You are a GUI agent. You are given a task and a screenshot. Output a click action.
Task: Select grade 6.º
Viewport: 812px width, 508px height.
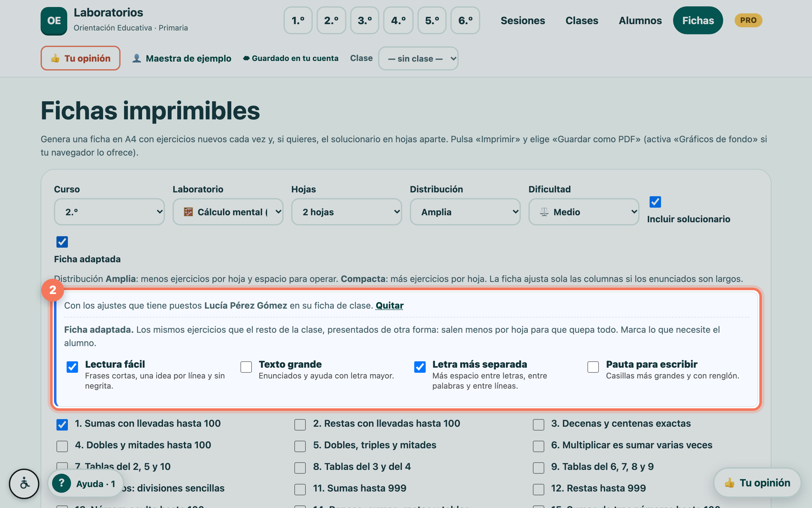pyautogui.click(x=465, y=21)
